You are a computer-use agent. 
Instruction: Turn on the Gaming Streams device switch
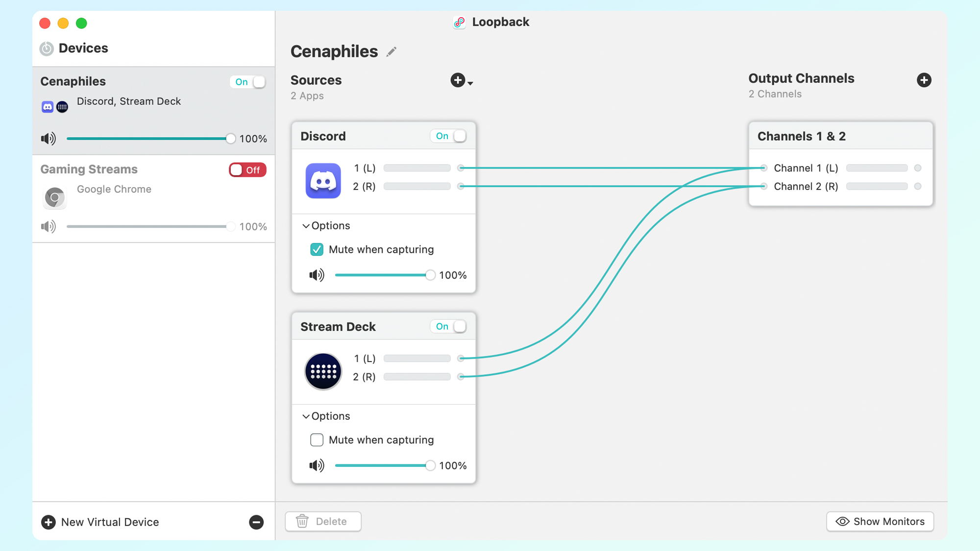pyautogui.click(x=248, y=170)
